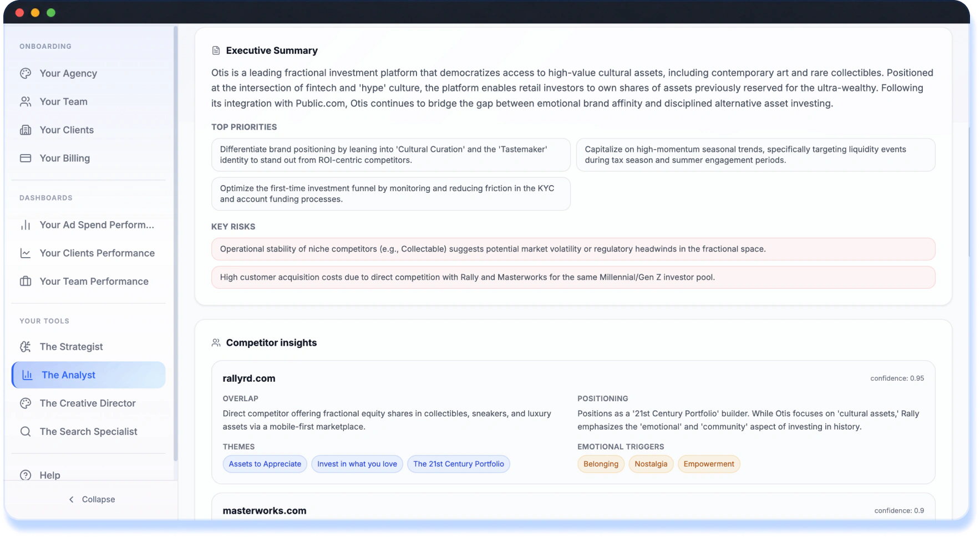Click the Assets to Appreciate theme tag

265,464
